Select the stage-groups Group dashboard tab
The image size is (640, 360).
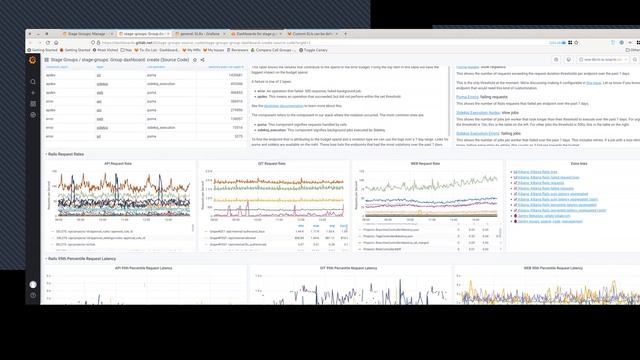click(x=144, y=34)
